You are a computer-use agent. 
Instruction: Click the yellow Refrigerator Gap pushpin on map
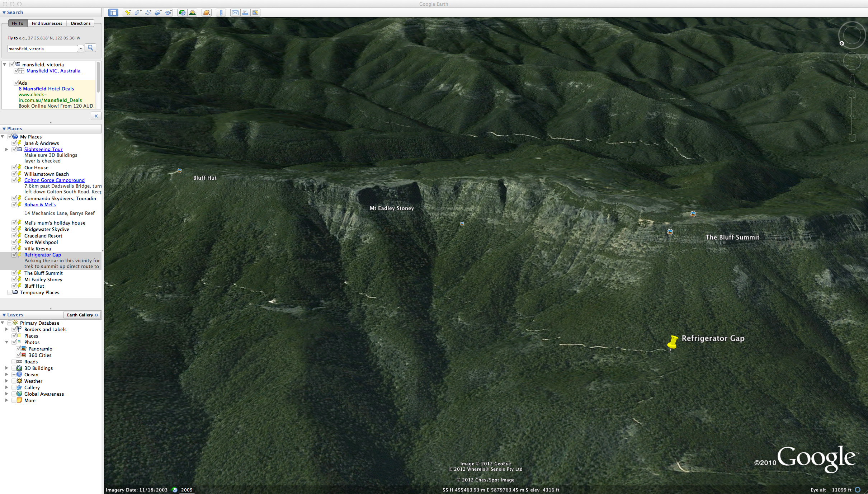tap(673, 343)
